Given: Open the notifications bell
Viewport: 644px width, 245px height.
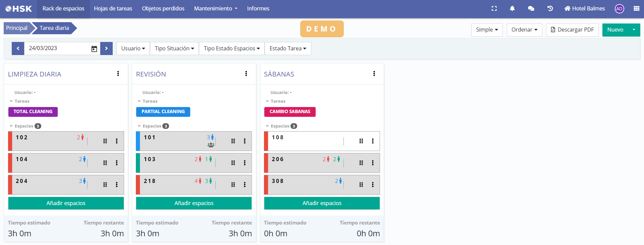Looking at the screenshot, I should pyautogui.click(x=512, y=8).
